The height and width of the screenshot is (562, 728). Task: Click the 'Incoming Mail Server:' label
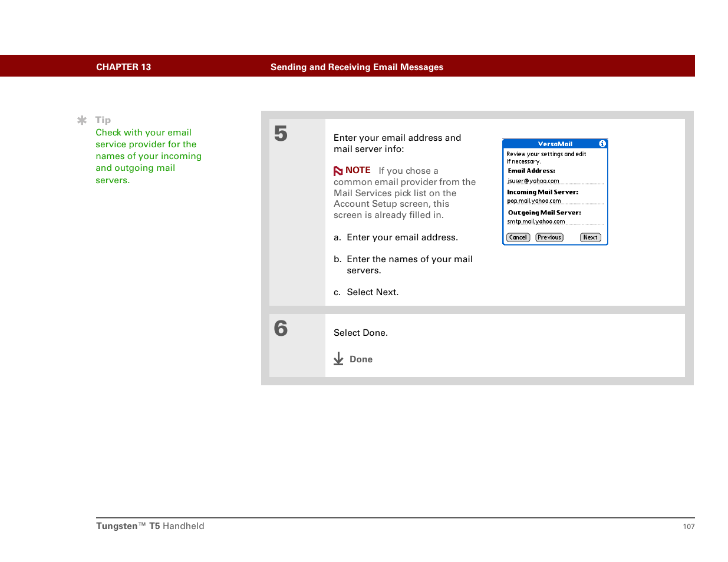(x=542, y=192)
